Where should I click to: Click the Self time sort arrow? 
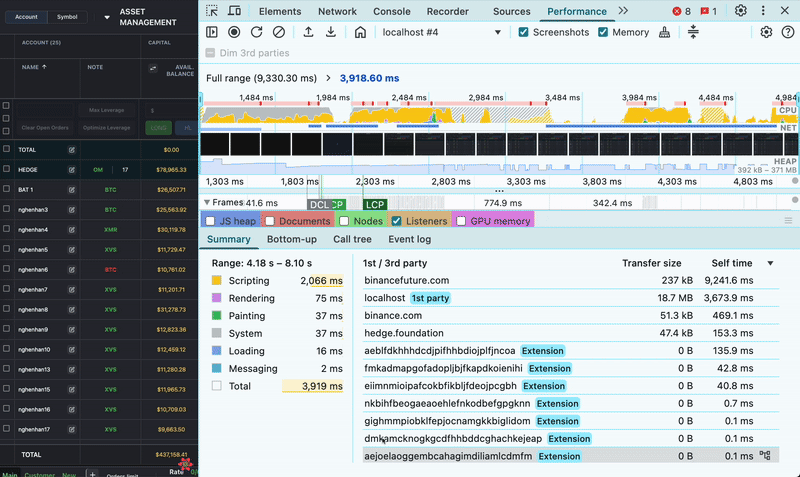[770, 263]
